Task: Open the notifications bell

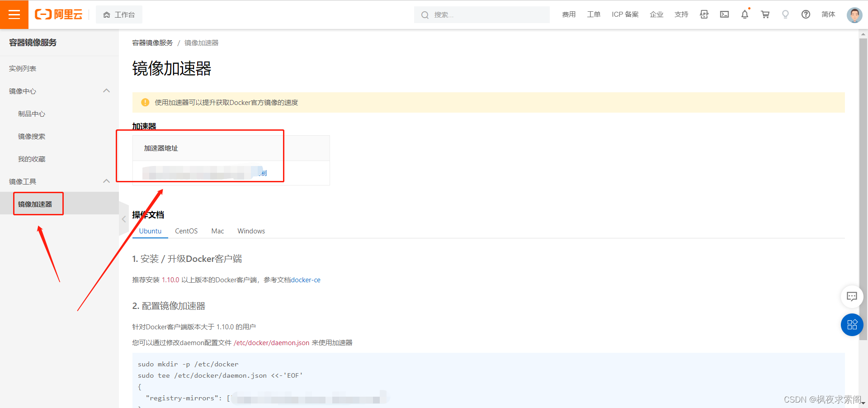Action: [745, 14]
